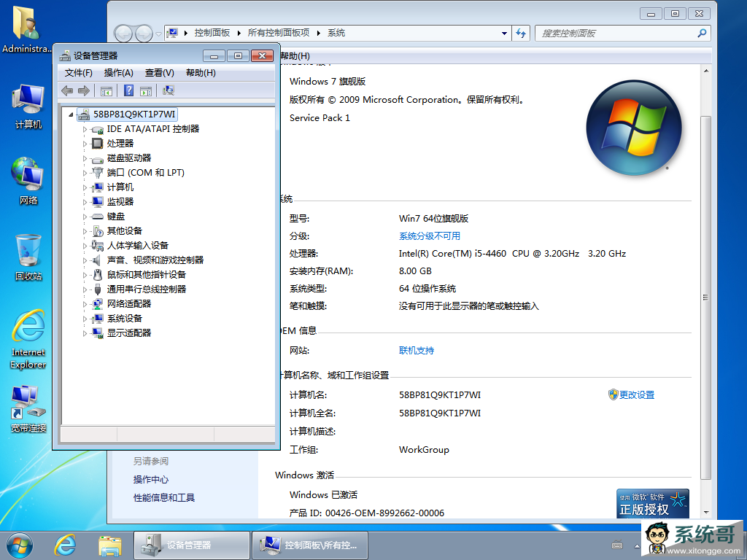
Task: Click the system window vertical scrollbar thumb
Action: coord(706,297)
